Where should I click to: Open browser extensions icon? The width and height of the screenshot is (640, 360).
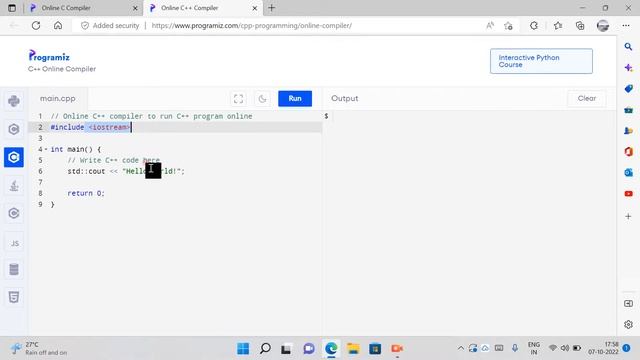534,26
